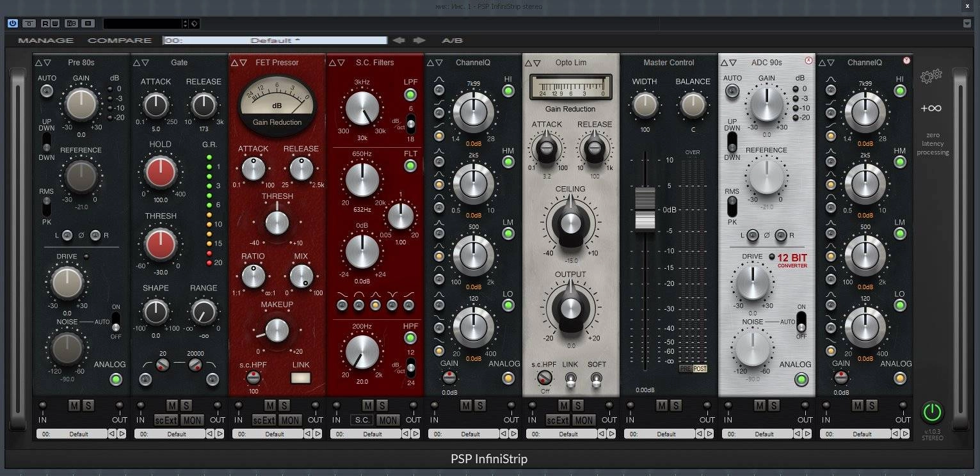Toggle Pre 80s ANALOG green LED
Viewport: 980px width, 476px height.
[x=116, y=379]
